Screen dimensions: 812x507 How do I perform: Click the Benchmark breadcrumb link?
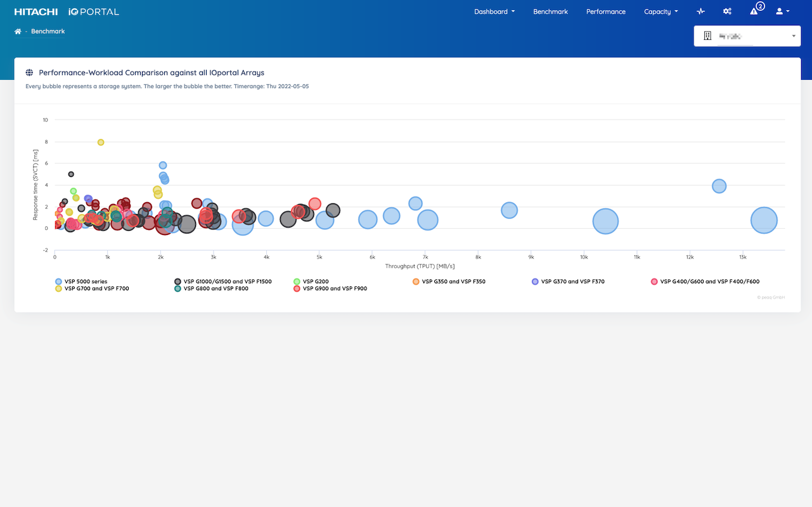[48, 32]
